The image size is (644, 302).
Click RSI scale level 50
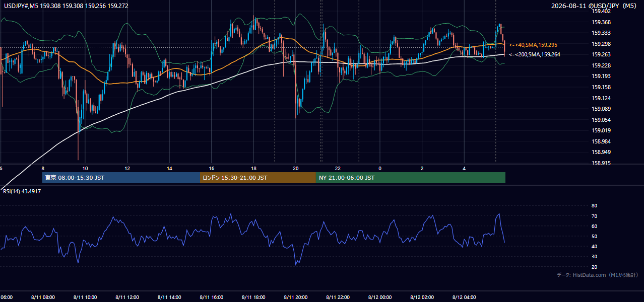click(x=594, y=236)
